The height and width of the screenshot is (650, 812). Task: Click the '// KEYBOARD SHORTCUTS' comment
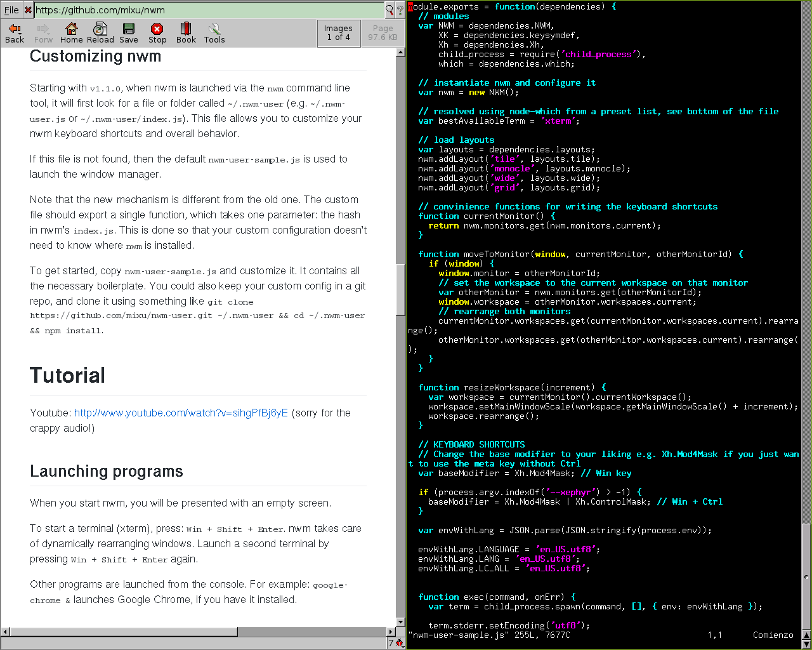(x=471, y=445)
